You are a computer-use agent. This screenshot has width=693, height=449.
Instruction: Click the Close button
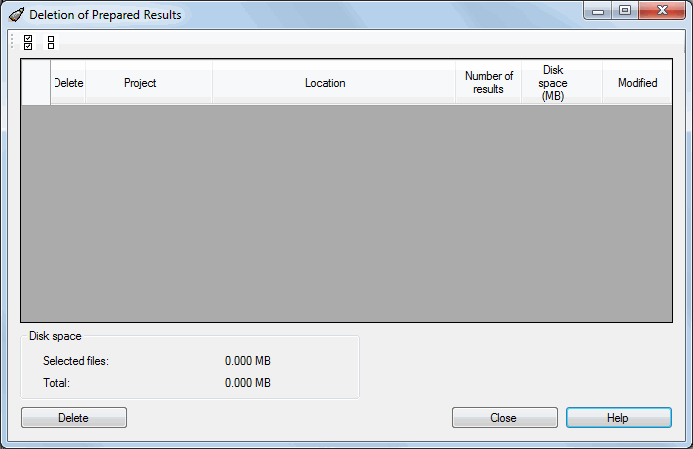pyautogui.click(x=505, y=418)
